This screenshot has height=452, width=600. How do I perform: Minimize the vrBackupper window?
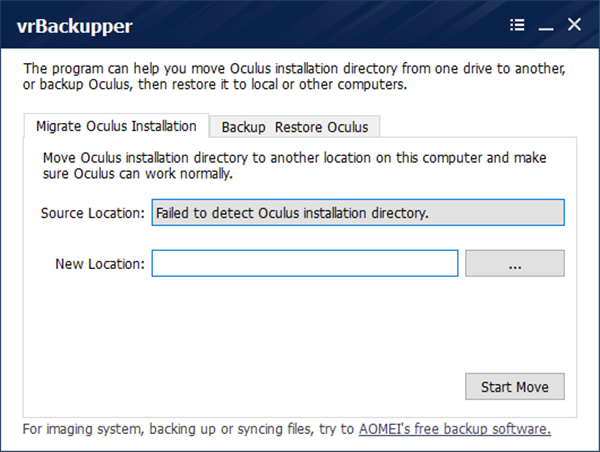tap(546, 25)
